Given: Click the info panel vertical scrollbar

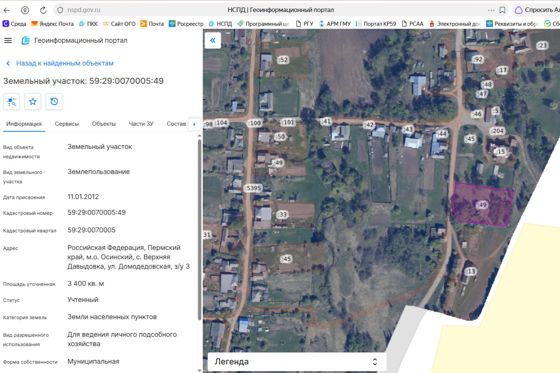Looking at the screenshot, I should tap(199, 229).
